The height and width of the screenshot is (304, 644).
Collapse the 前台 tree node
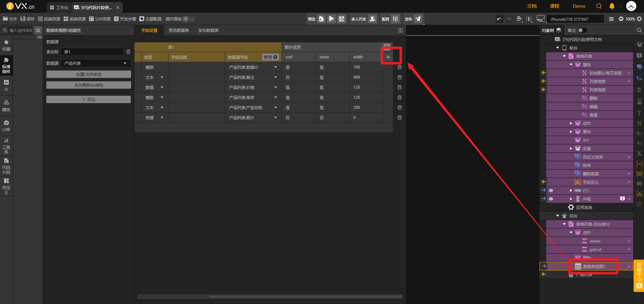click(558, 48)
